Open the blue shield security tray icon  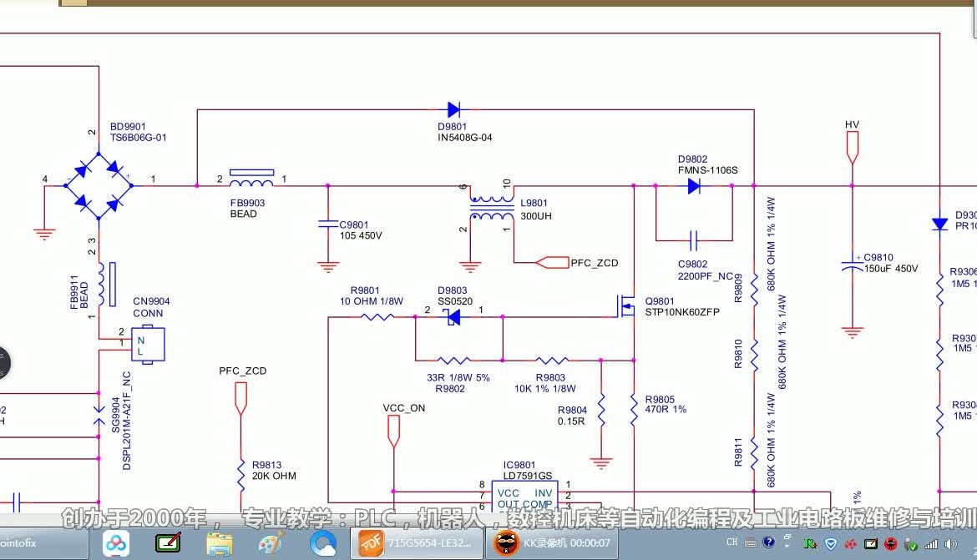click(x=829, y=543)
